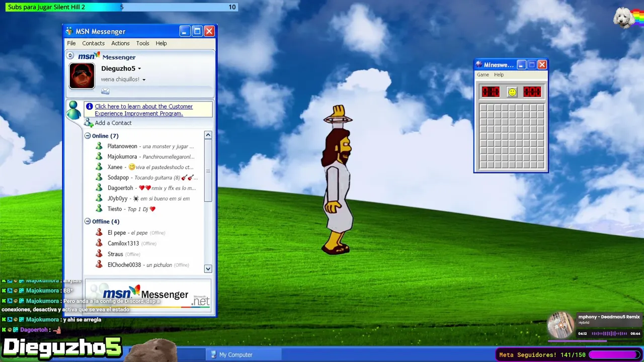The image size is (644, 362).
Task: Click the Offline (4) group label
Action: click(x=106, y=221)
